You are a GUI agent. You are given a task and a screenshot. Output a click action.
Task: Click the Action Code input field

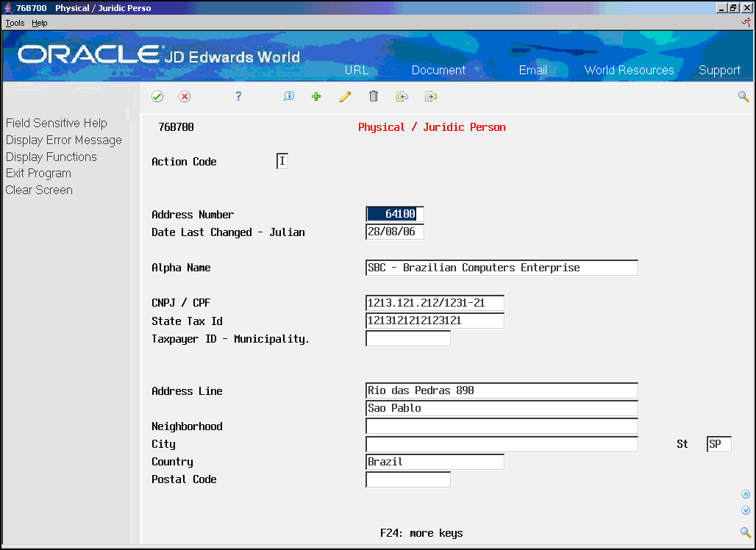(x=282, y=161)
